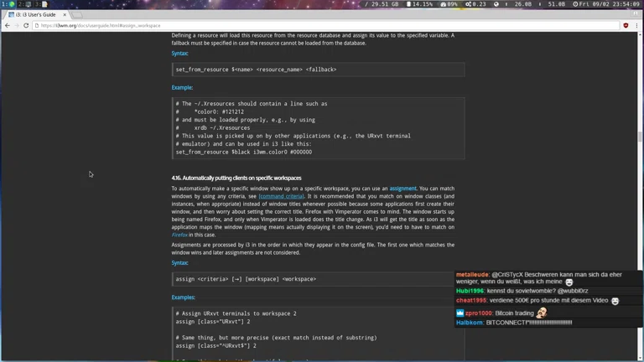Select the i3 User's Guide tab
The width and height of the screenshot is (644, 362).
(x=35, y=14)
